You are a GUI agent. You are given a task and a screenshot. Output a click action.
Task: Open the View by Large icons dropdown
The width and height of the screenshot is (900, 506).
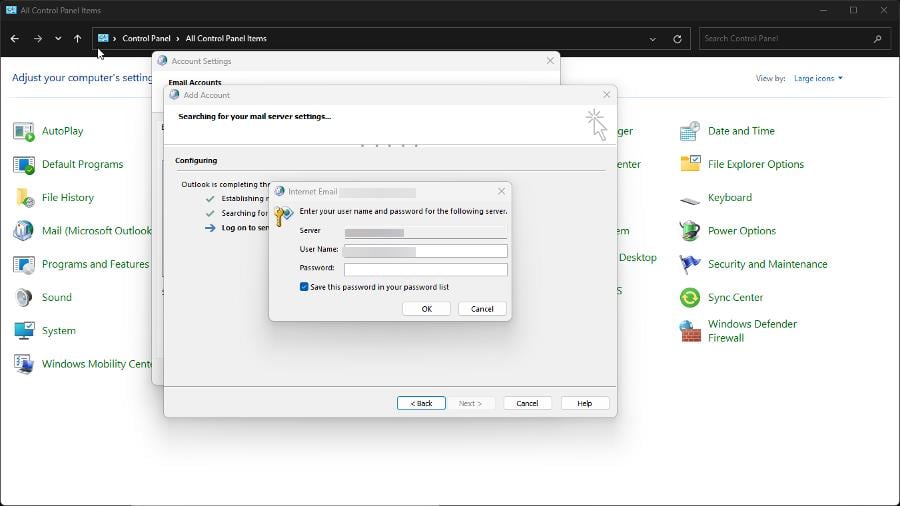[818, 78]
